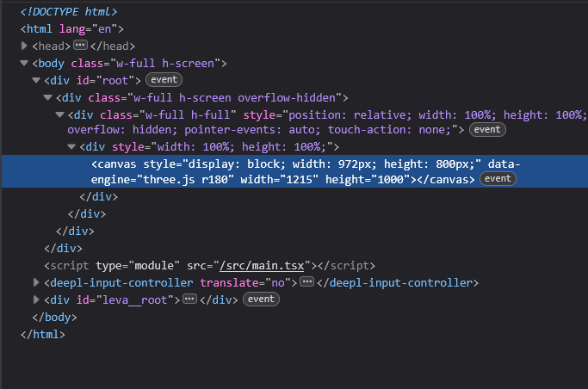The image size is (588, 389).
Task: Select the canvas element row
Action: (x=294, y=171)
